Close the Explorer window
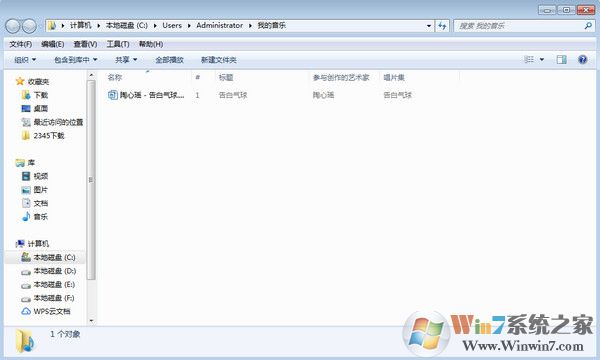This screenshot has width=600, height=360. 585,10
